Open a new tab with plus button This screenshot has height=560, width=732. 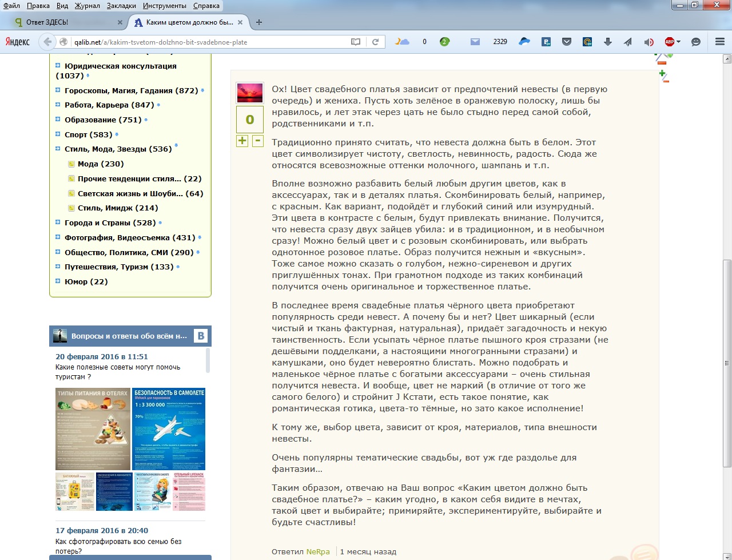click(259, 22)
